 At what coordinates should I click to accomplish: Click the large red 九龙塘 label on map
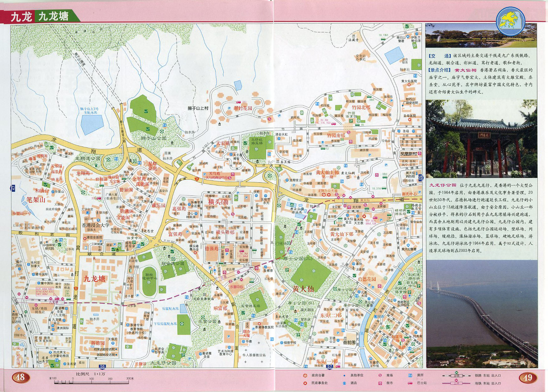pyautogui.click(x=94, y=279)
